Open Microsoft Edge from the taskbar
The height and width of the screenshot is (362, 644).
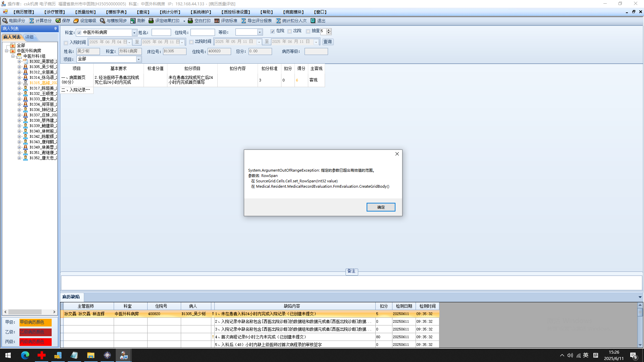(x=25, y=355)
